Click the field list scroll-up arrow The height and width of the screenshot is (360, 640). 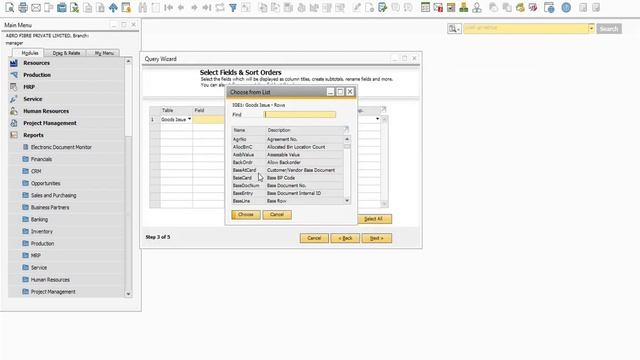[347, 139]
